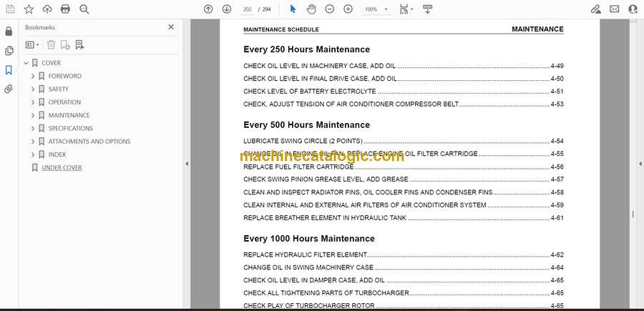The image size is (644, 311).
Task: Share a link to the file
Action: point(595,9)
